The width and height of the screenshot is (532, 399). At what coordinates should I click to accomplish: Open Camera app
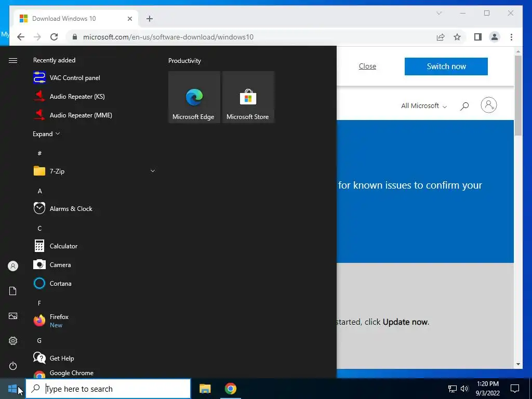click(95, 264)
